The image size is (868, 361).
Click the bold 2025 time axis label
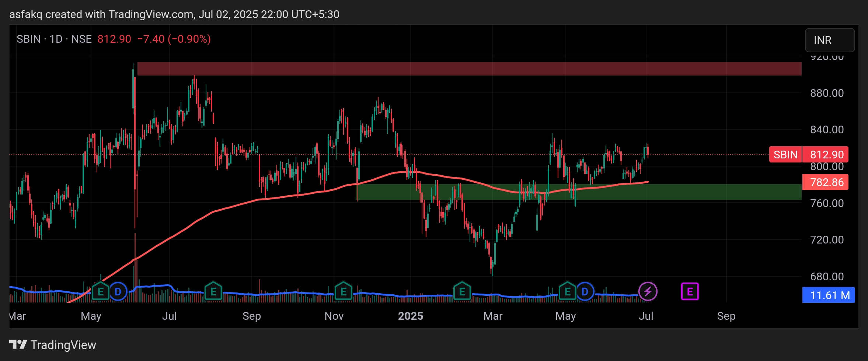[411, 316]
